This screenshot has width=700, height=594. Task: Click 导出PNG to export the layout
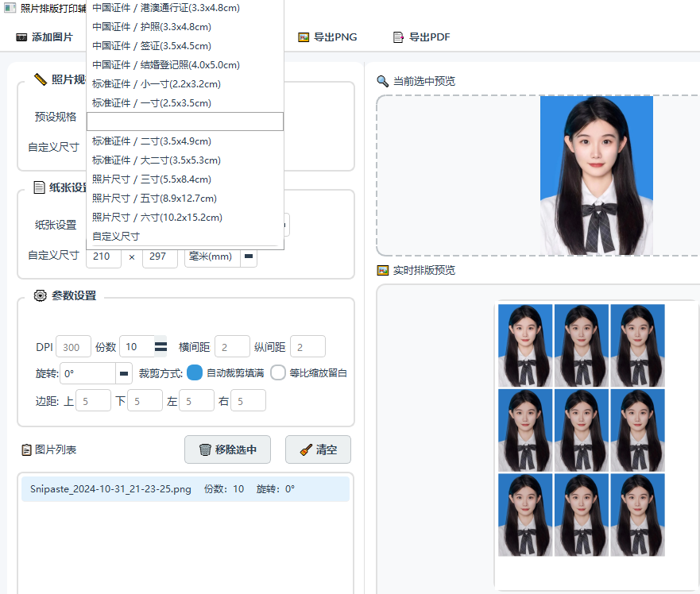click(x=327, y=37)
